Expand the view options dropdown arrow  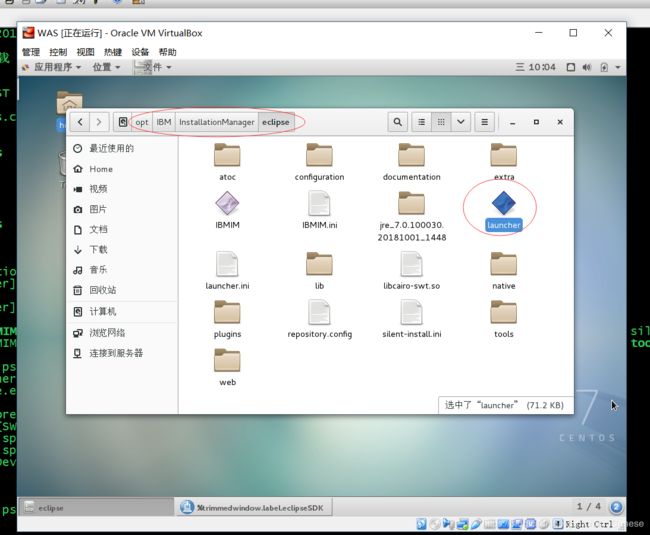[461, 122]
